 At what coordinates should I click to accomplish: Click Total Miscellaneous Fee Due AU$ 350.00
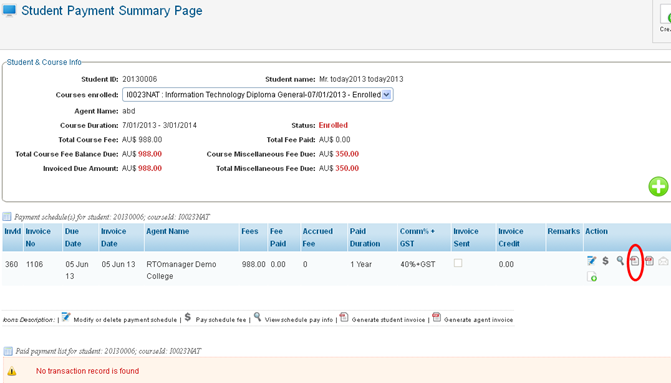tap(339, 169)
